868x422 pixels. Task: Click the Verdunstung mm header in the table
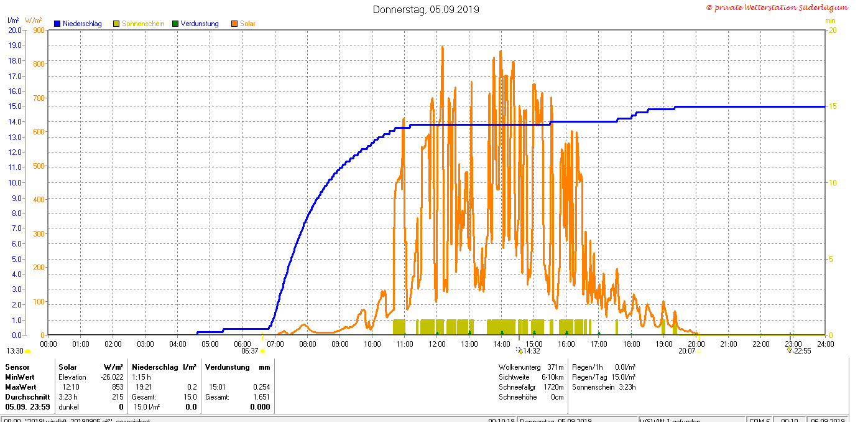pos(238,367)
